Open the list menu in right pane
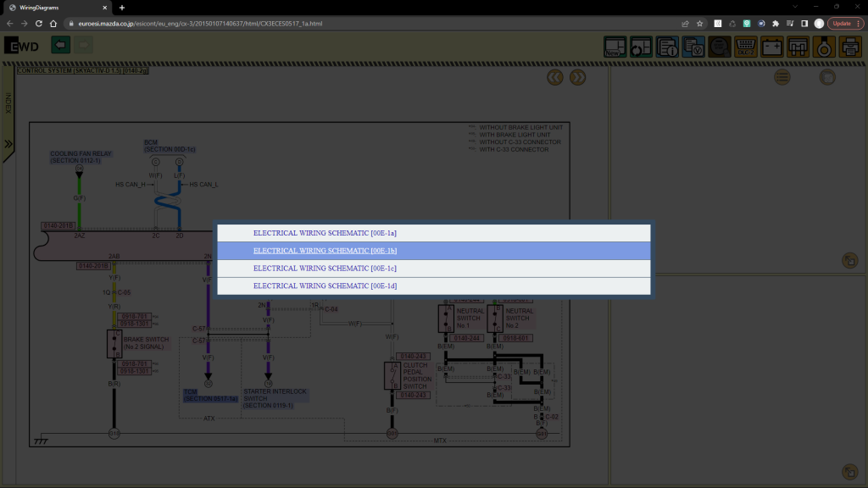868x488 pixels. coord(782,78)
